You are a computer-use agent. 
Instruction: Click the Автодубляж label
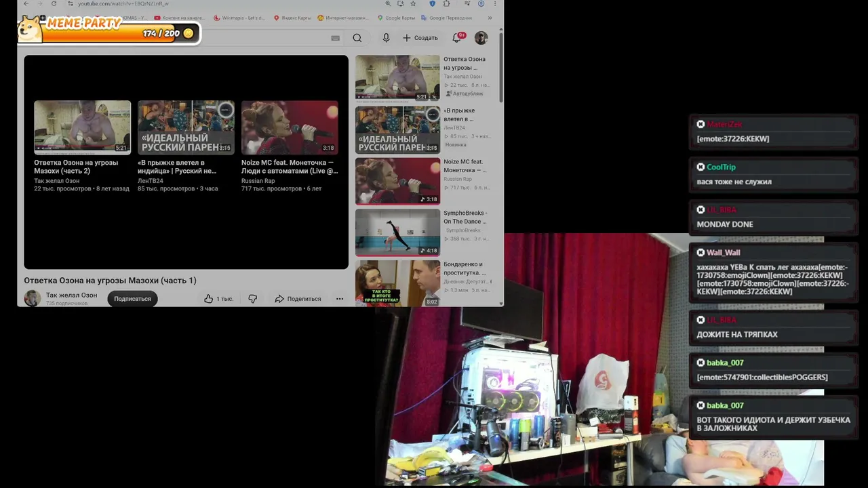(x=465, y=94)
